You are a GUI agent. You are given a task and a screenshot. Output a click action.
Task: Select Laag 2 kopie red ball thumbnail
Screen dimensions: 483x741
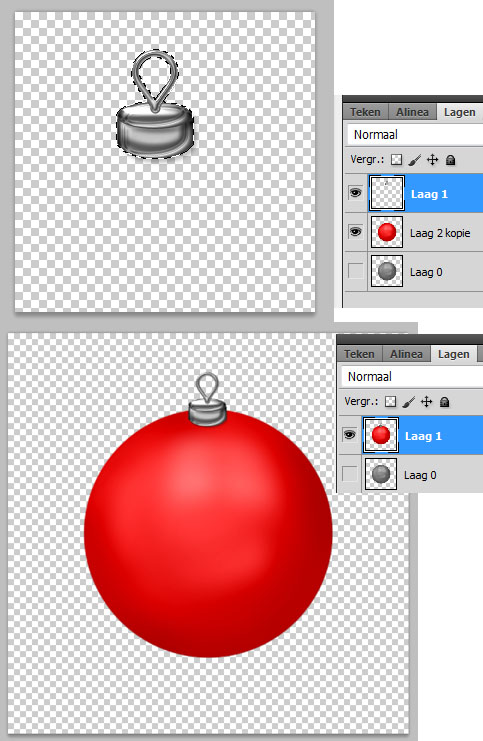coord(387,232)
